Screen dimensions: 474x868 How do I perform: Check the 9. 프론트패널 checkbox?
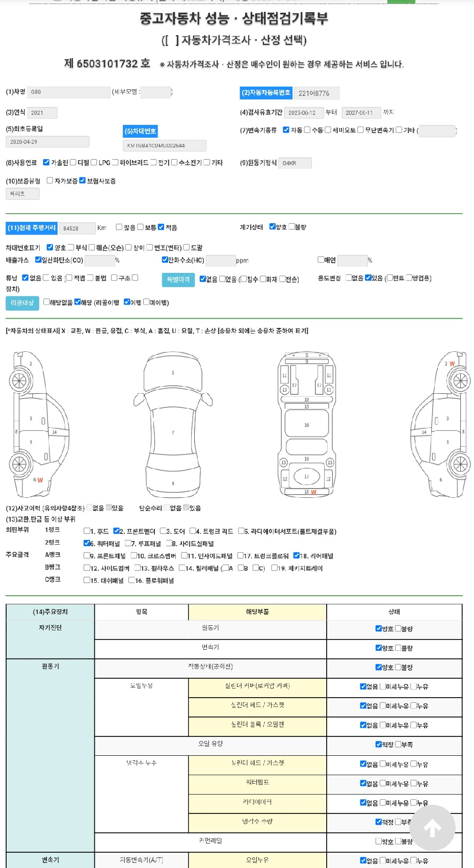[x=87, y=556]
